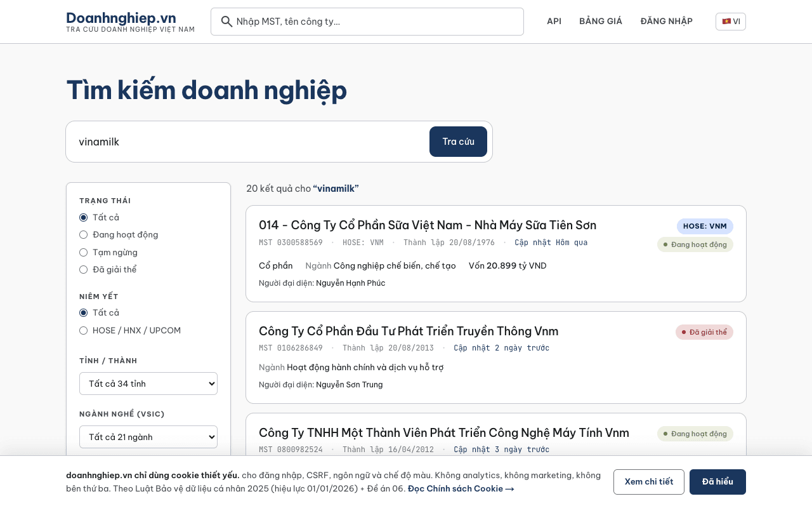Click Đang hoạt động badge on Máy Tính Vnm card
The image size is (812, 508).
click(x=695, y=434)
